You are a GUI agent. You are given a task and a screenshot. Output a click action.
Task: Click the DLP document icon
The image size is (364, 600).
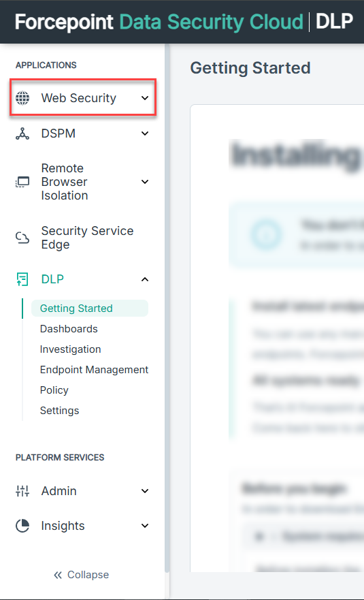coord(22,279)
